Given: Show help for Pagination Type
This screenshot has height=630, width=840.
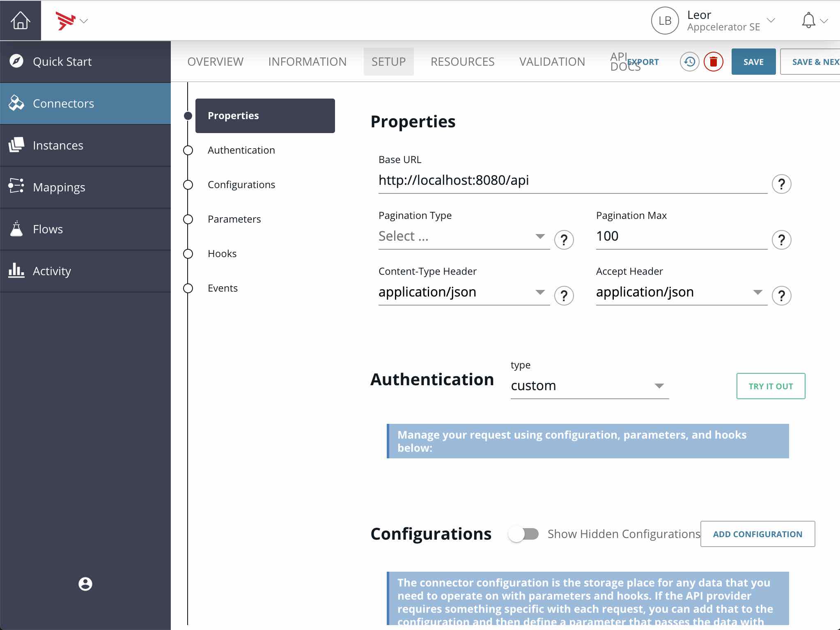Looking at the screenshot, I should pos(564,240).
